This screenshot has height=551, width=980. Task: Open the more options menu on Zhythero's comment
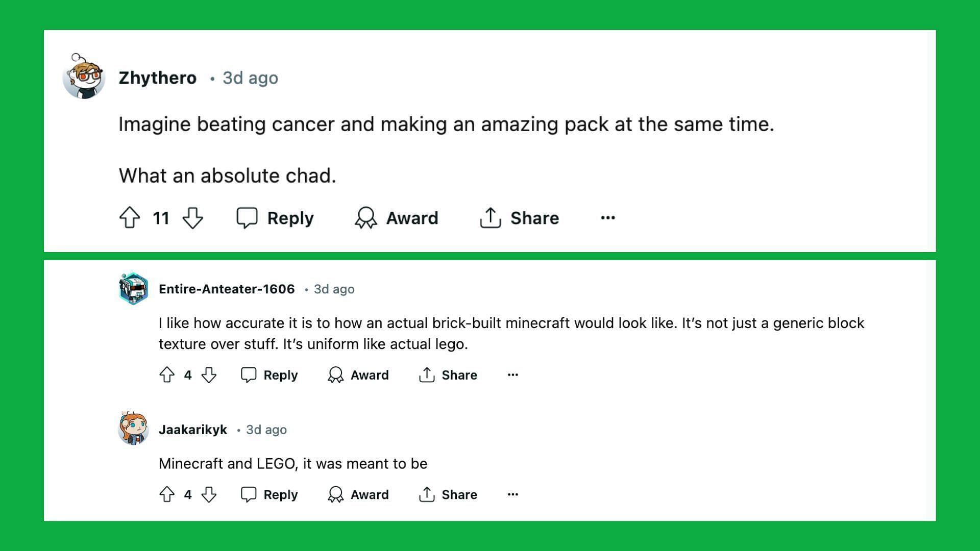[608, 217]
